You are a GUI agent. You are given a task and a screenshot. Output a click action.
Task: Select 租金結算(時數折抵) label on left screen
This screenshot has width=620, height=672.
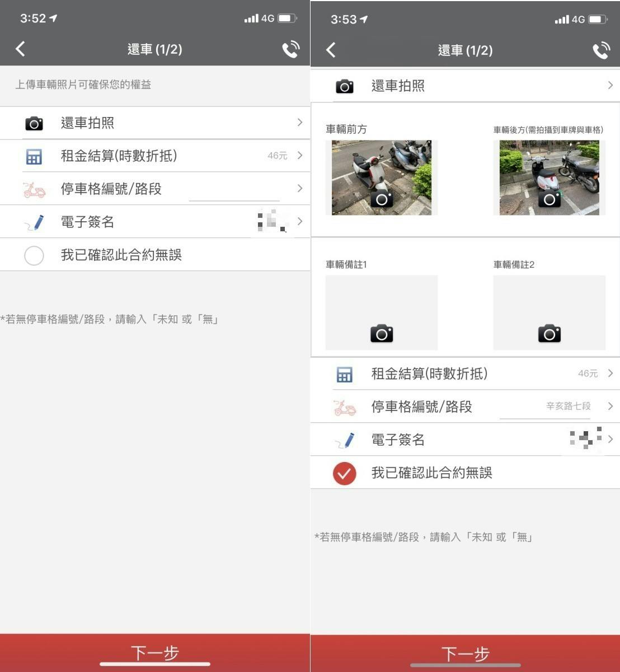119,156
